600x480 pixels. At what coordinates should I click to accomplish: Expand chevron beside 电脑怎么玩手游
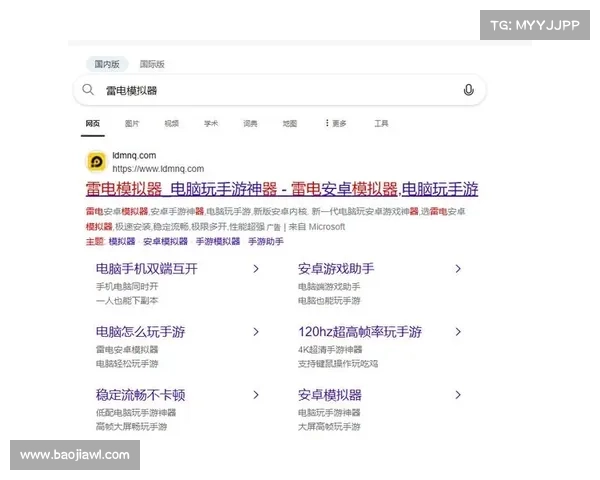pyautogui.click(x=256, y=332)
